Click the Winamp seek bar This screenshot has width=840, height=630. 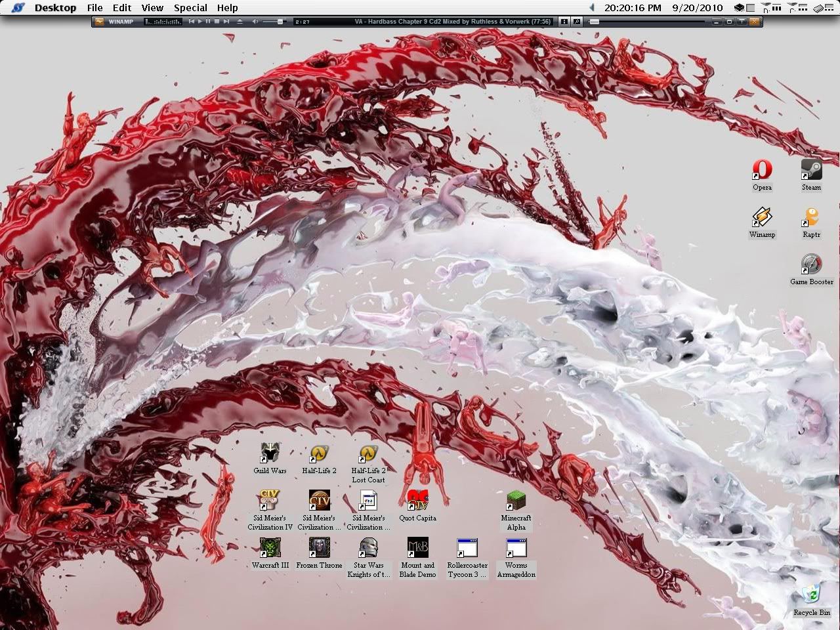(x=646, y=22)
